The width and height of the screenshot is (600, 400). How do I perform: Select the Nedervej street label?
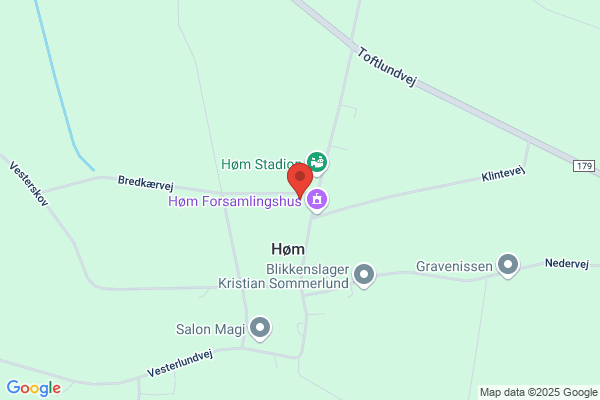click(567, 263)
